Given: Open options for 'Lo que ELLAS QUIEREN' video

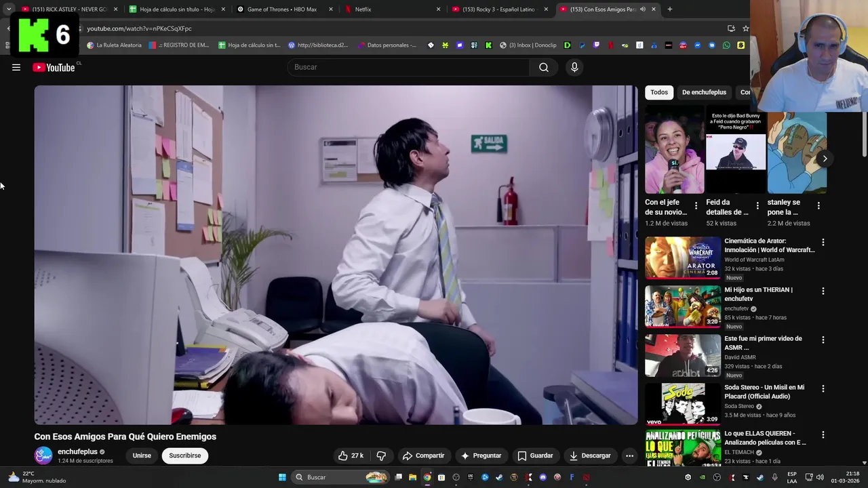Looking at the screenshot, I should point(823,434).
